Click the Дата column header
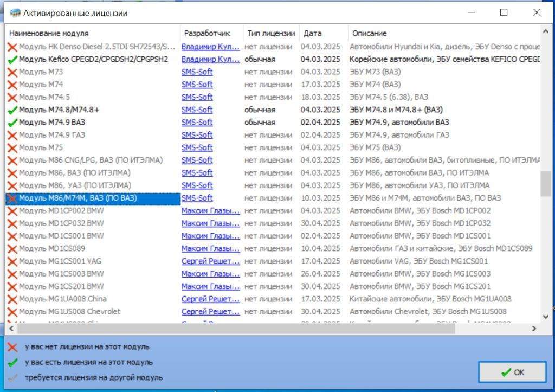The height and width of the screenshot is (392, 555). click(x=324, y=33)
